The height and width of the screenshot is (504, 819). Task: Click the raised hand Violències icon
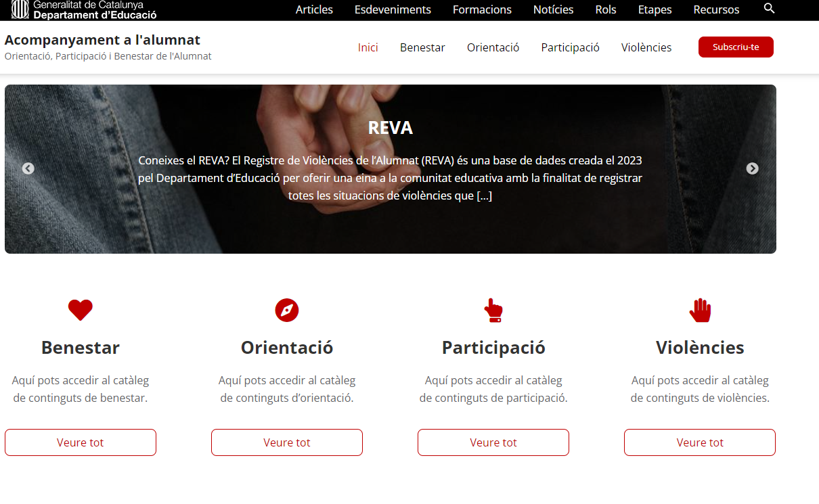700,310
